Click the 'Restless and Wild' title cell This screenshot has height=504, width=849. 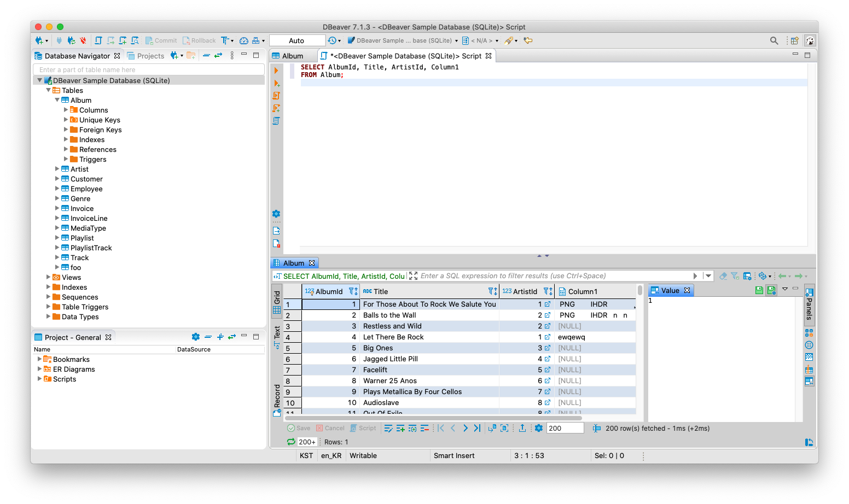[x=392, y=326]
